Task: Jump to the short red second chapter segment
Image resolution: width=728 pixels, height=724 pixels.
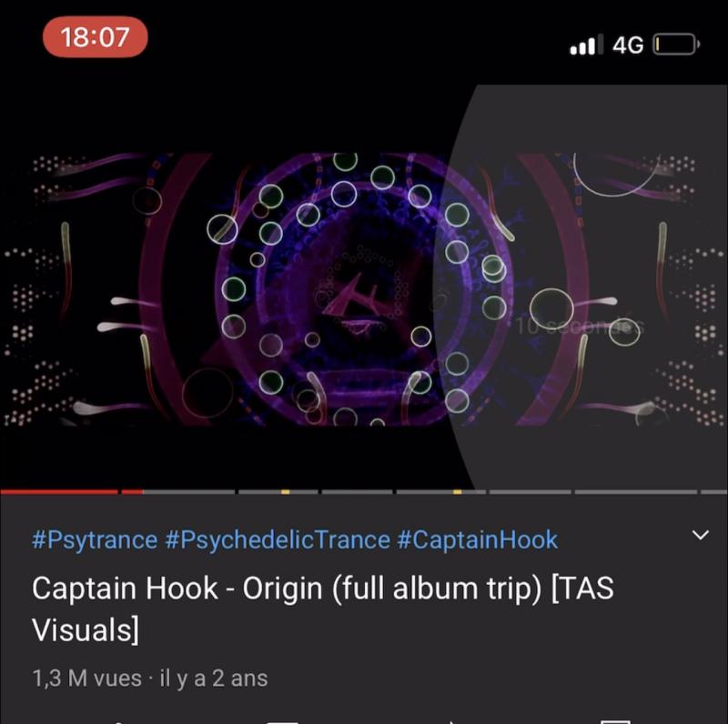Action: [133, 492]
